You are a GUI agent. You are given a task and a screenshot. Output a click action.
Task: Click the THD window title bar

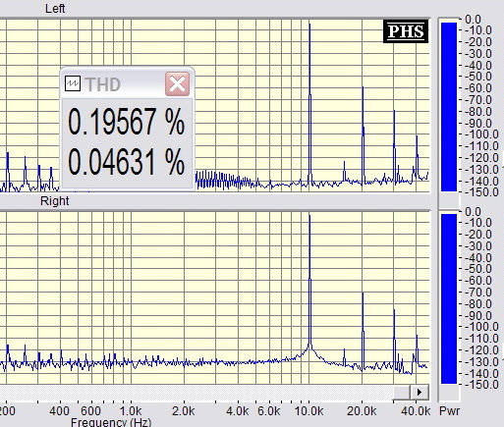point(127,84)
